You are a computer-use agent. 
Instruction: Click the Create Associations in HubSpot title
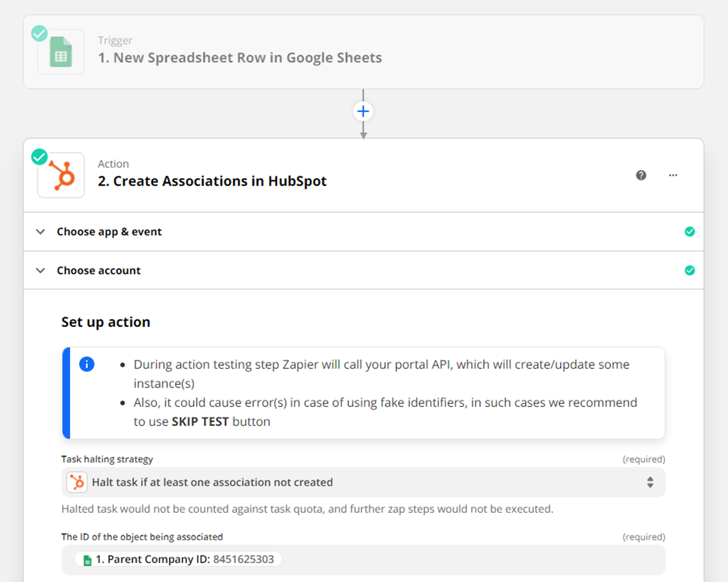tap(212, 181)
